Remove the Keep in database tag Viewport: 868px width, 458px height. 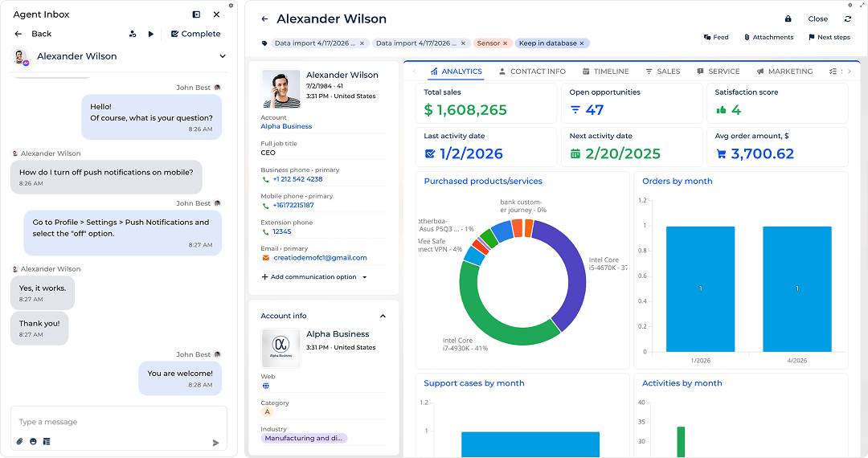point(582,43)
